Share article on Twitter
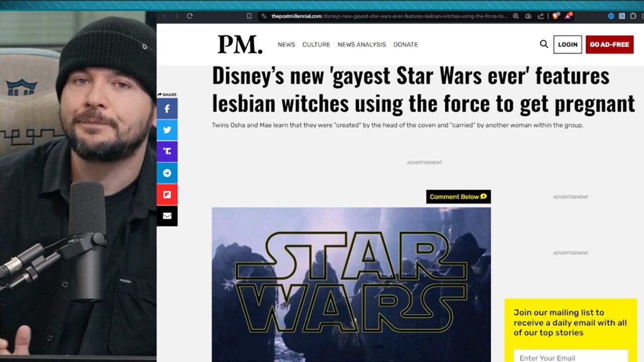This screenshot has height=362, width=644. pos(167,130)
